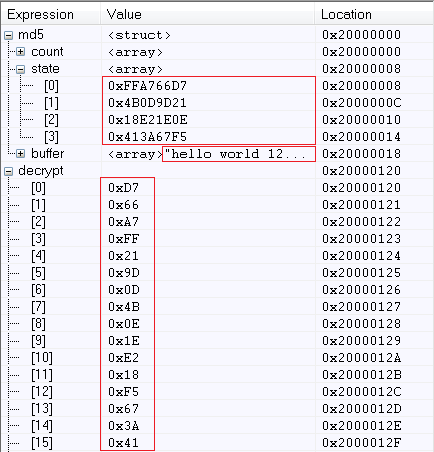434x452 pixels.
Task: Select state value 0x413A67F5
Action: tap(147, 137)
